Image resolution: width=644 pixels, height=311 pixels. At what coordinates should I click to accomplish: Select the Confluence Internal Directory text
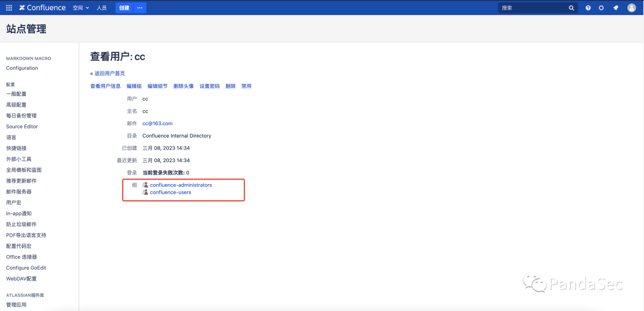pyautogui.click(x=177, y=136)
